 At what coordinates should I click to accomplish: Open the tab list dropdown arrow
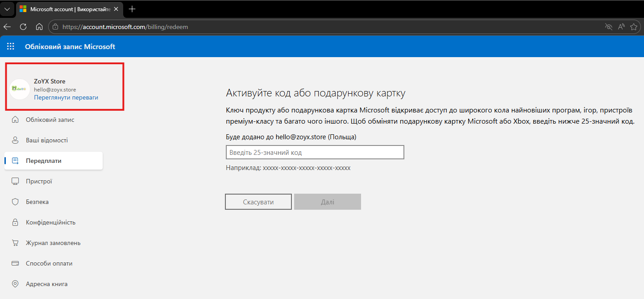[x=7, y=9]
